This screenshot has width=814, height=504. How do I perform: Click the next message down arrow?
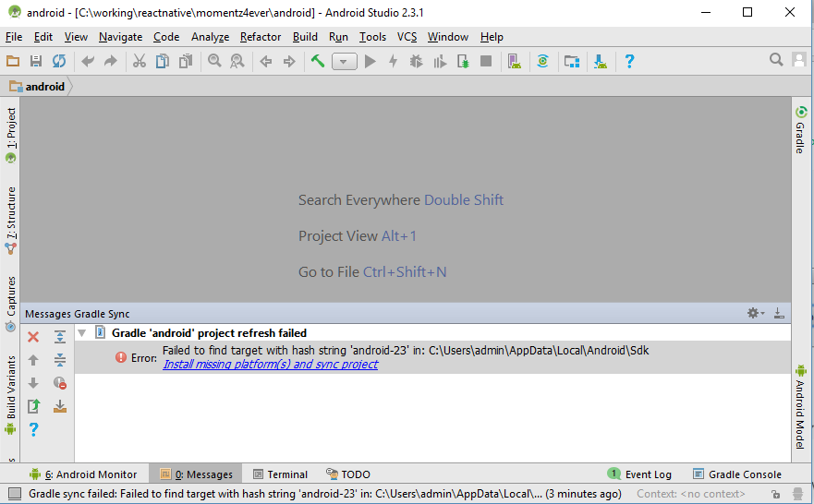[33, 383]
